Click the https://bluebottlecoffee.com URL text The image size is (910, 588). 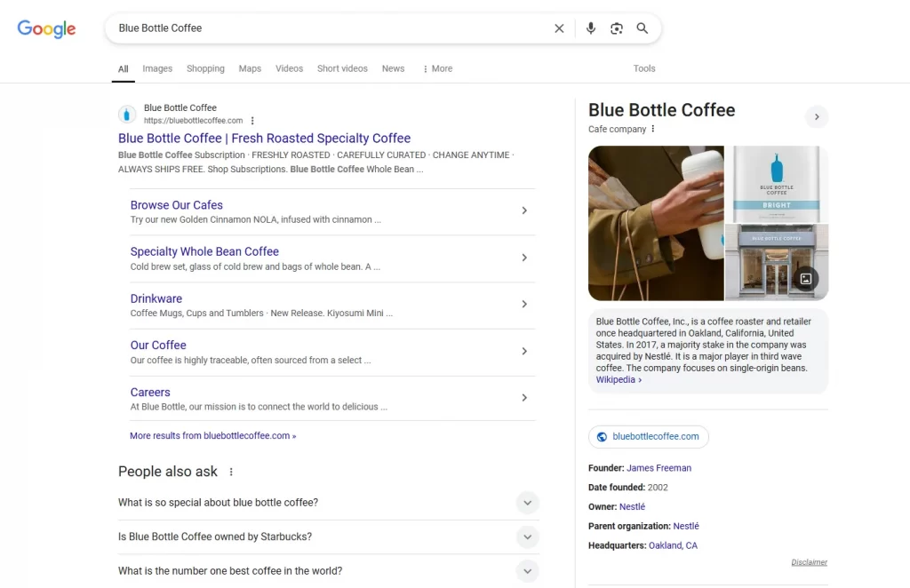[193, 121]
